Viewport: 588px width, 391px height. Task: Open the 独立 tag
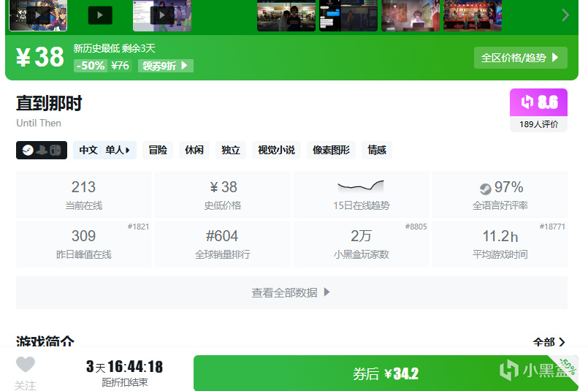click(231, 150)
